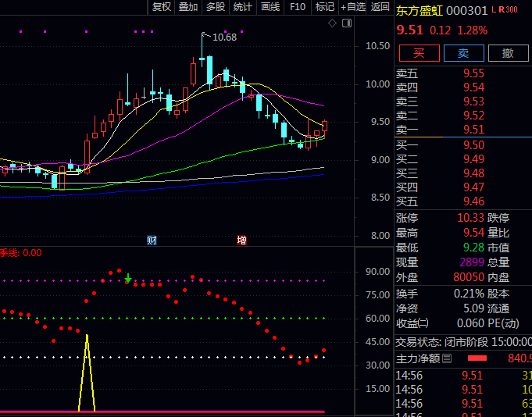
Task: Select the 画线 drawing tool
Action: pos(270,7)
